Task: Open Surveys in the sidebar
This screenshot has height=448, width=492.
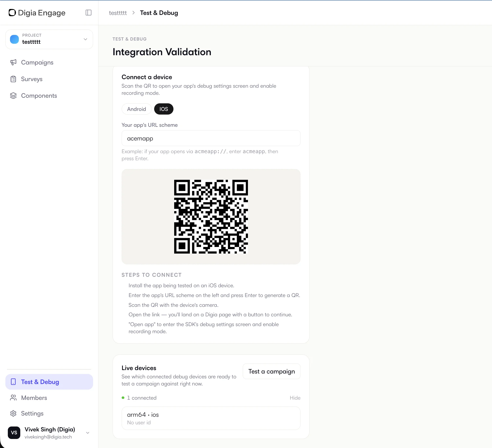Action: point(49,79)
